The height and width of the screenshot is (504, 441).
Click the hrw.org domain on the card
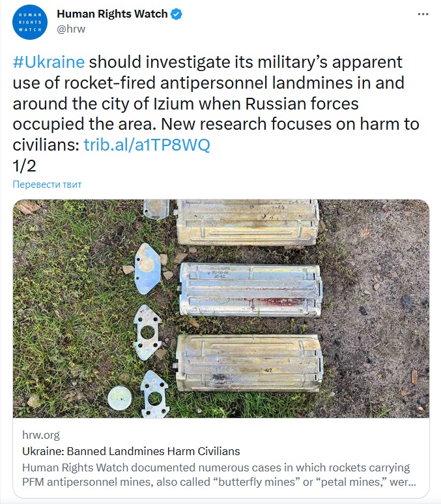click(40, 435)
